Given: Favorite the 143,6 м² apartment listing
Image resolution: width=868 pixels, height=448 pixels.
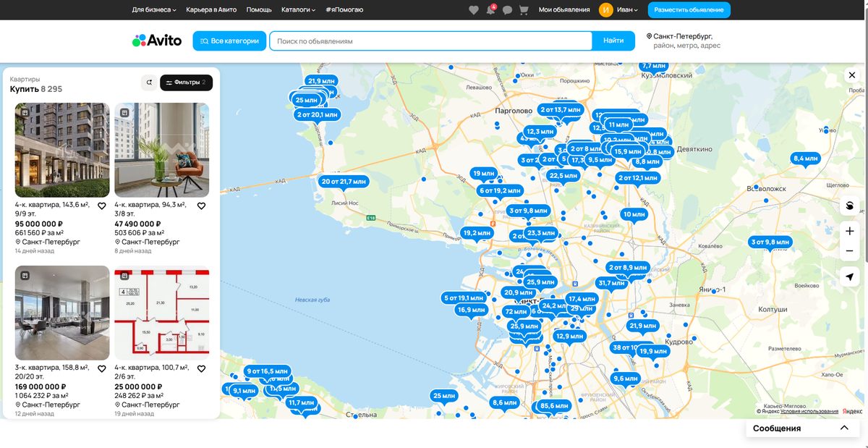Looking at the screenshot, I should click(x=102, y=206).
